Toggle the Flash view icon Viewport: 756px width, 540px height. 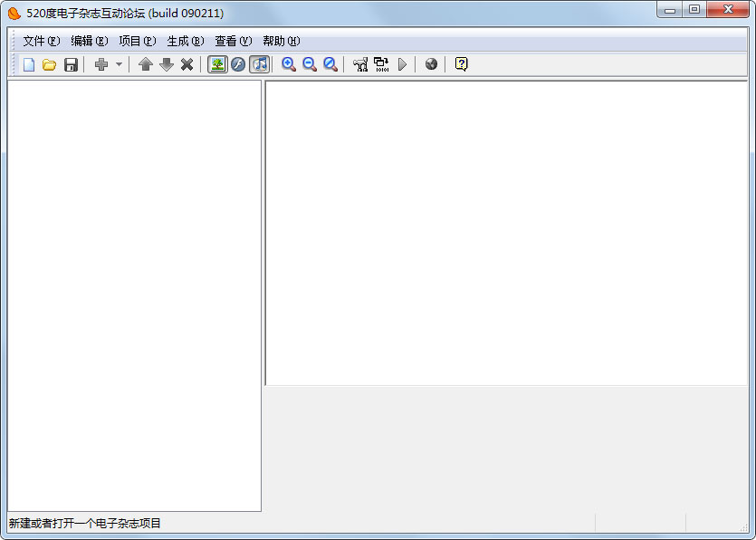point(238,64)
